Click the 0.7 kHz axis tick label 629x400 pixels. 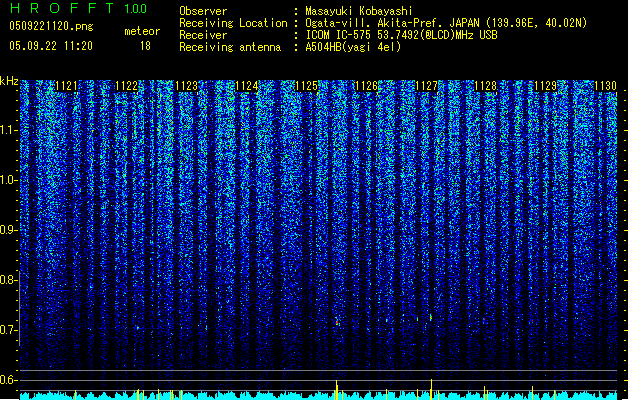[x=8, y=330]
